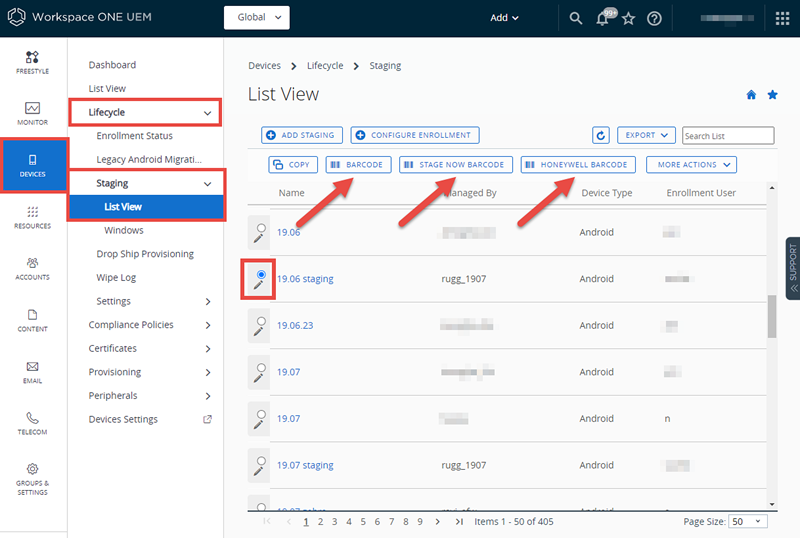Open the Windows staging item
800x538 pixels.
(x=124, y=230)
